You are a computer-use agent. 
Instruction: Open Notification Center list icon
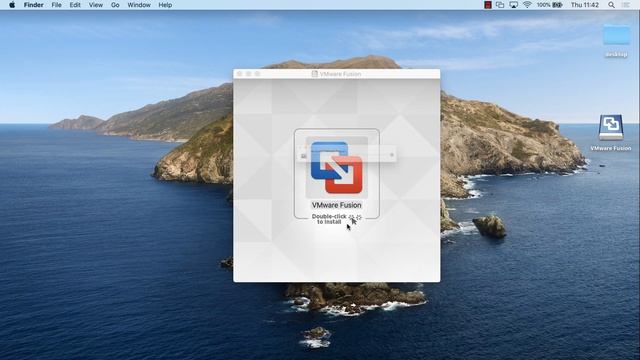click(626, 5)
